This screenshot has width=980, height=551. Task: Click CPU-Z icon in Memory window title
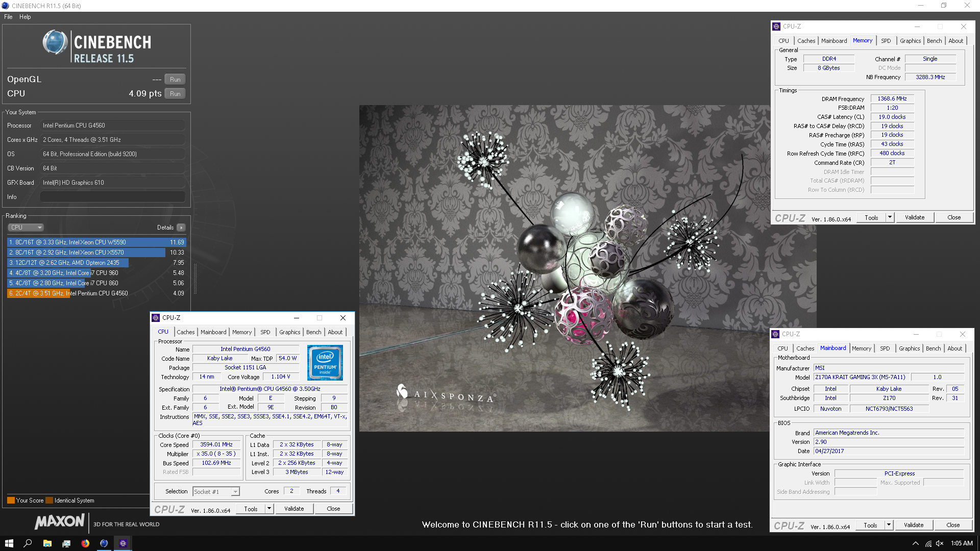776,27
